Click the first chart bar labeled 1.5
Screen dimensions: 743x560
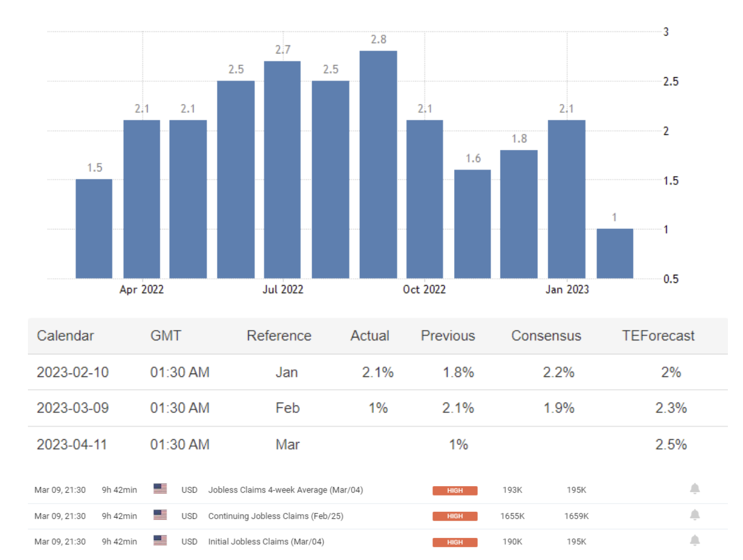point(94,229)
